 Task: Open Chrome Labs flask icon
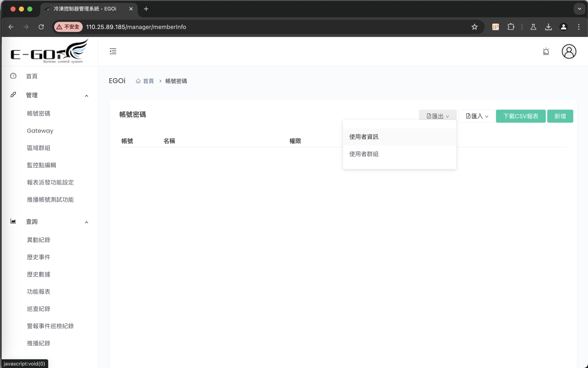click(533, 27)
